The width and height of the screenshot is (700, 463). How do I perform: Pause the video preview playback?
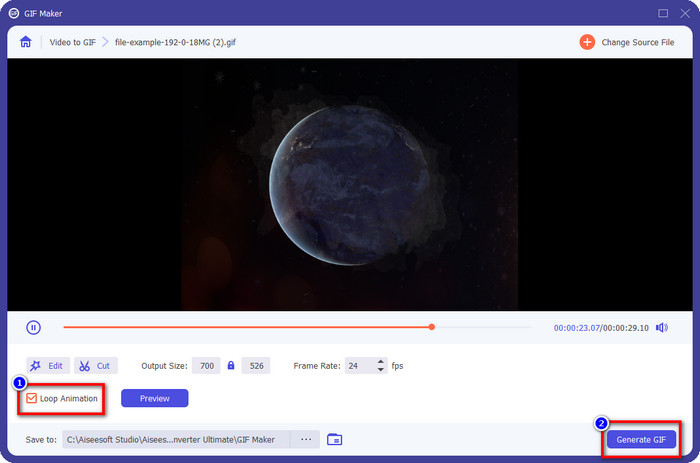tap(33, 327)
